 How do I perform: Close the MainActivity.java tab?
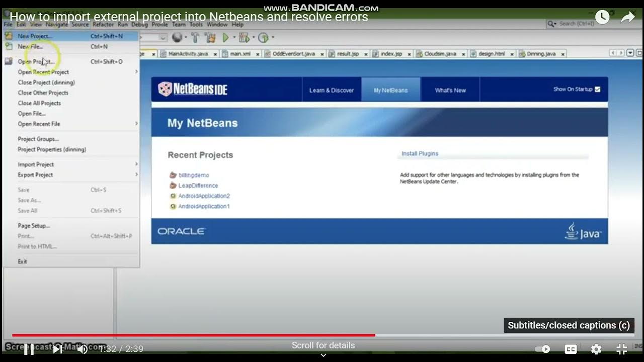215,54
